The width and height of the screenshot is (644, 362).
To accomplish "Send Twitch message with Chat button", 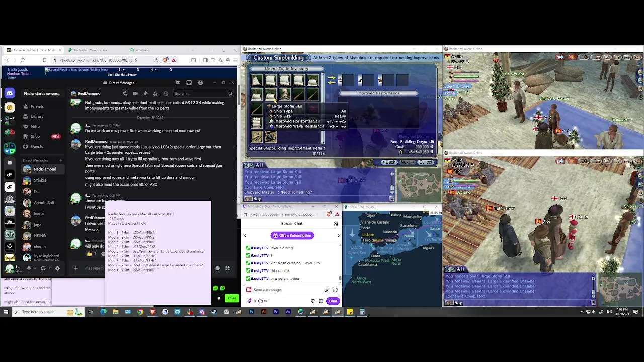I will (333, 301).
